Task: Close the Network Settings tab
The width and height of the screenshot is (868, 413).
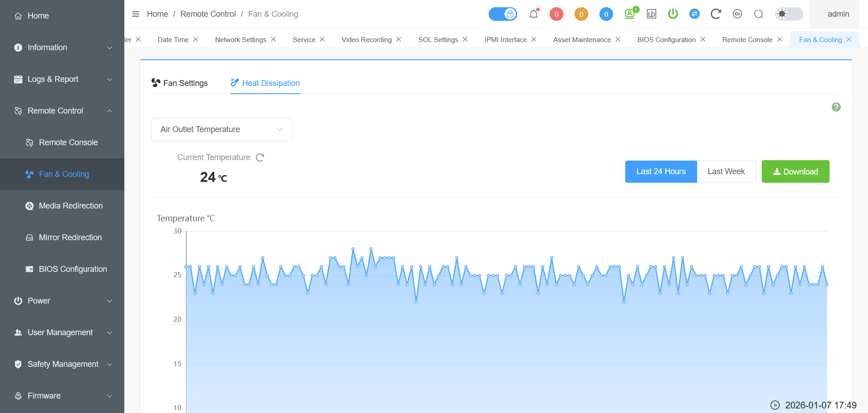Action: (x=274, y=40)
